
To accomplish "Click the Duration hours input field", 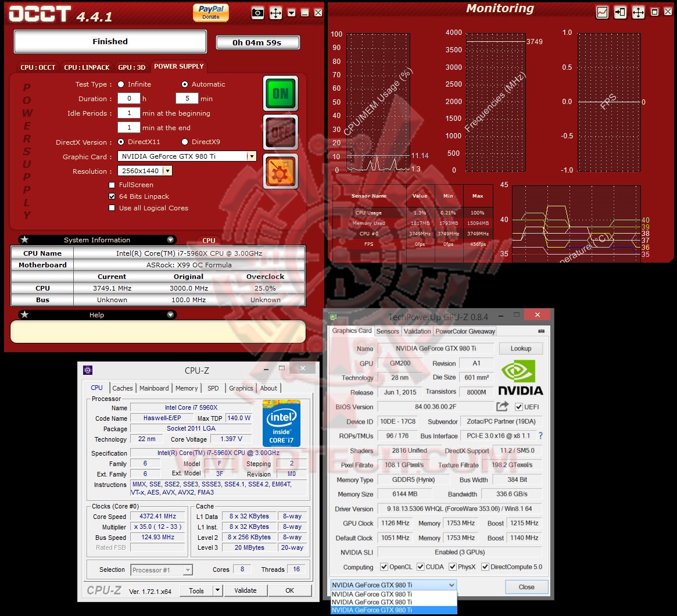I will [x=129, y=98].
